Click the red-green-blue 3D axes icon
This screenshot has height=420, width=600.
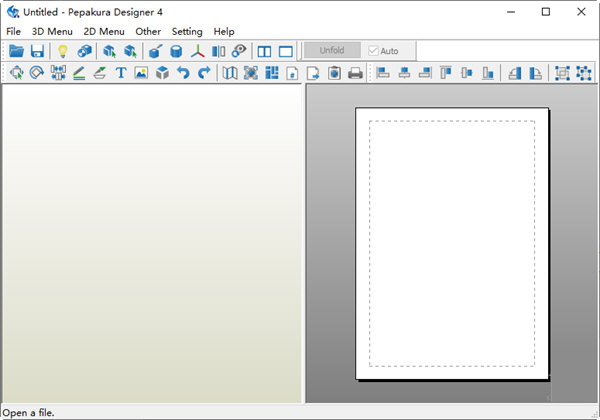tap(198, 51)
